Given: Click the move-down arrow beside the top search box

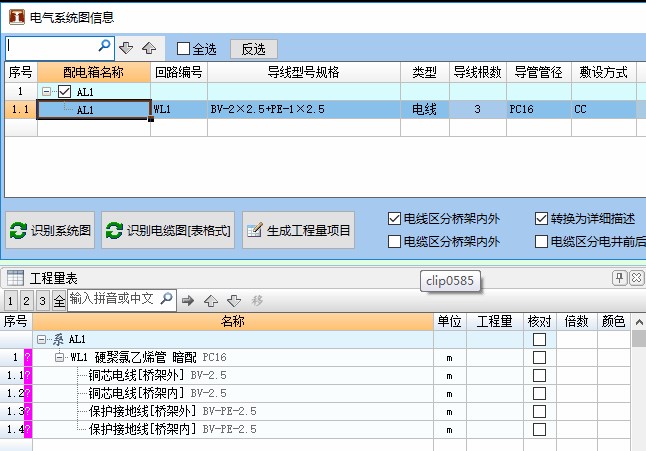Looking at the screenshot, I should (x=126, y=48).
